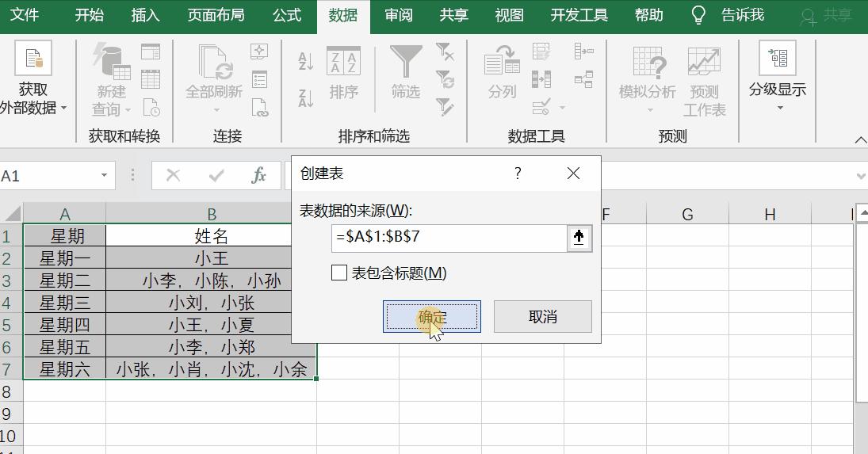
Task: Click the Name Box showing A1
Action: 48,176
